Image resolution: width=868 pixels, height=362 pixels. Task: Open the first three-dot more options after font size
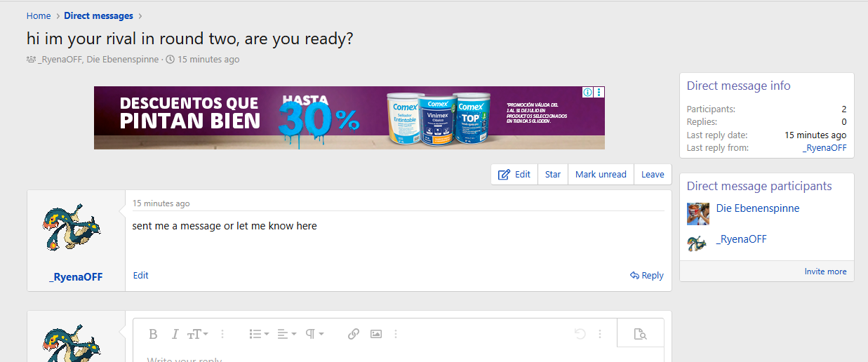coord(223,334)
